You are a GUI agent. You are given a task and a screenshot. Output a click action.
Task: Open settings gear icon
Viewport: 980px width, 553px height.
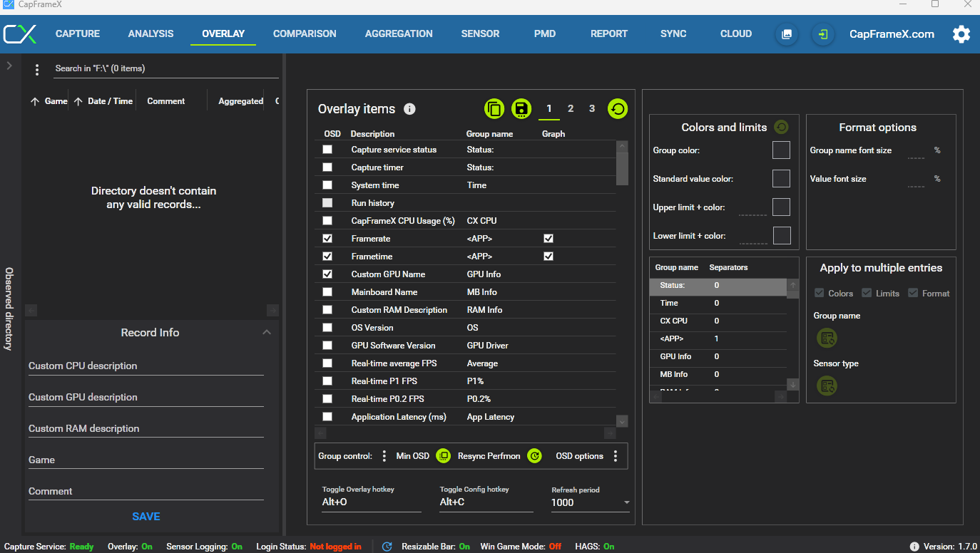[x=961, y=34]
